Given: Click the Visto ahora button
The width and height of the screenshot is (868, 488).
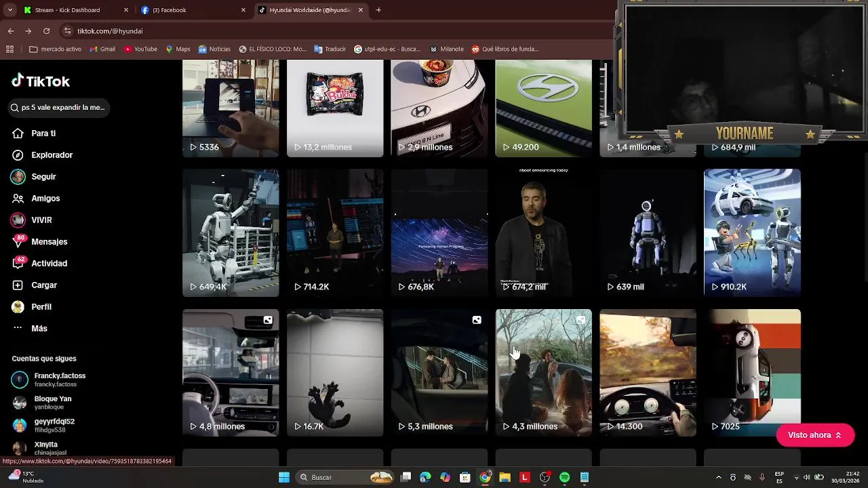Looking at the screenshot, I should 815,435.
